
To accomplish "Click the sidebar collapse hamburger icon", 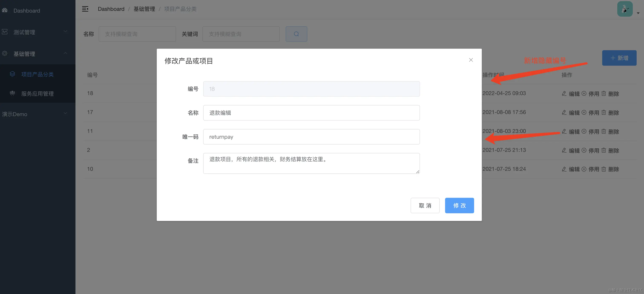I will (x=85, y=9).
